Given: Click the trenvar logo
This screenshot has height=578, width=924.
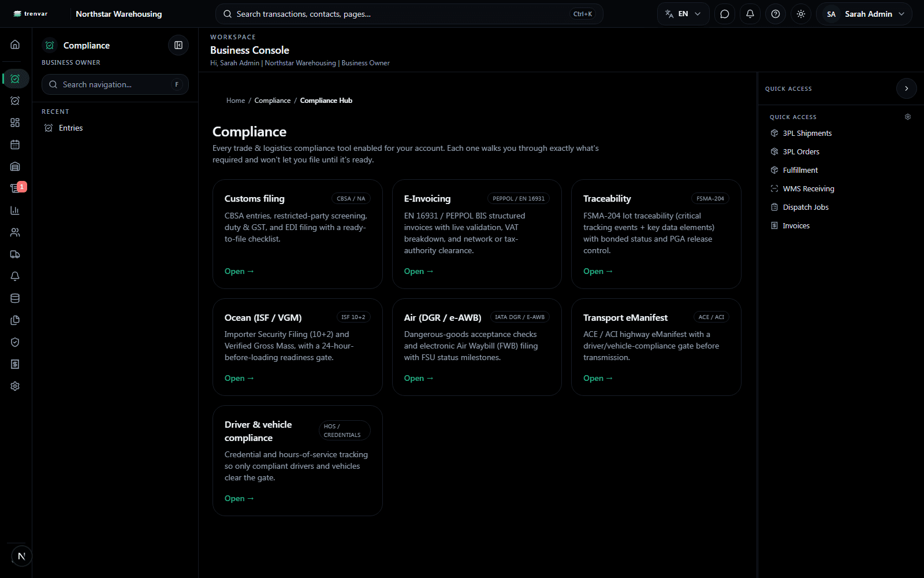Looking at the screenshot, I should [30, 14].
